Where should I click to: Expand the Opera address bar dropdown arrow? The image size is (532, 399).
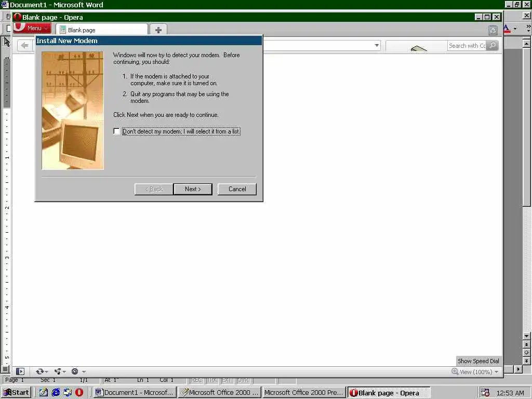(377, 45)
